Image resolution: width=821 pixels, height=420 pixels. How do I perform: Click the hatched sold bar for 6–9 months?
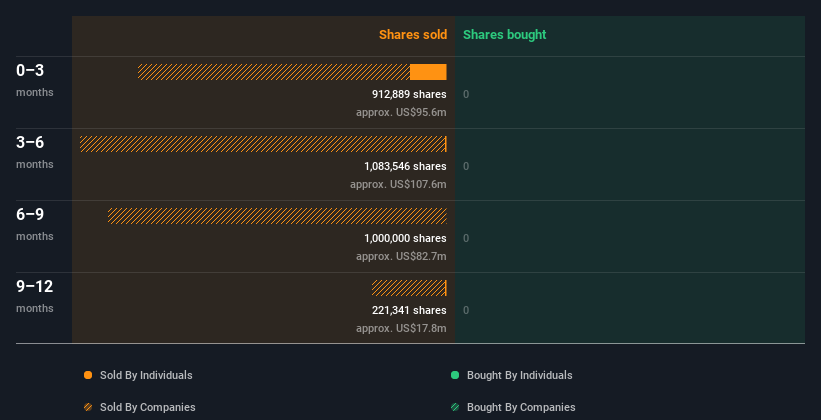coord(277,216)
